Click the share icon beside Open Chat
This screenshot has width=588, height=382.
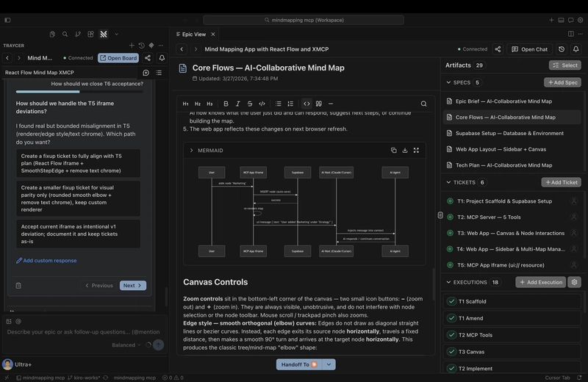coord(498,49)
